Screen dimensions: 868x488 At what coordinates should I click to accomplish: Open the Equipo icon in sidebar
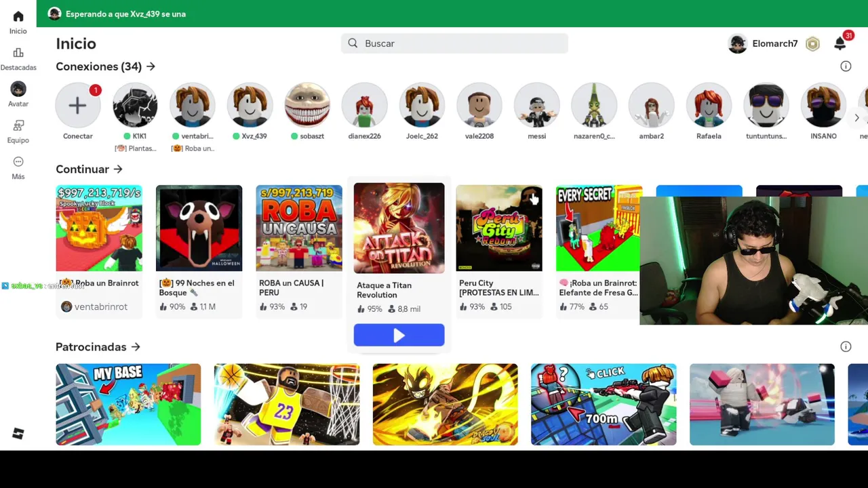pyautogui.click(x=18, y=125)
